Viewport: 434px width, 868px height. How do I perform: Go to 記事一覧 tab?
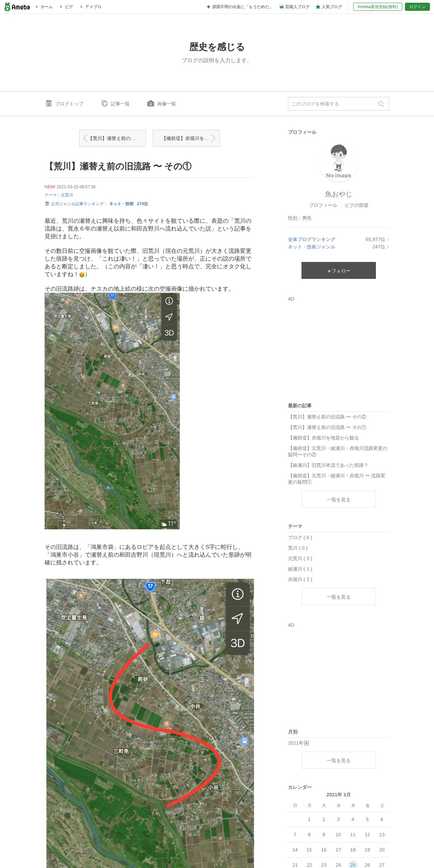pyautogui.click(x=116, y=104)
